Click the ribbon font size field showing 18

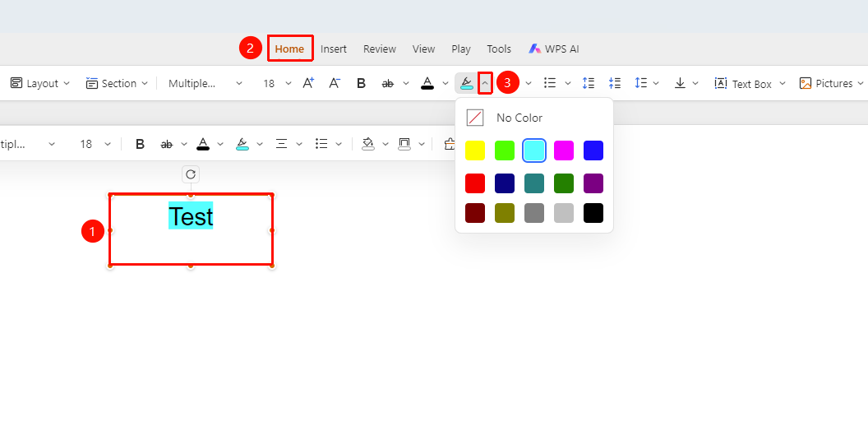pos(269,84)
